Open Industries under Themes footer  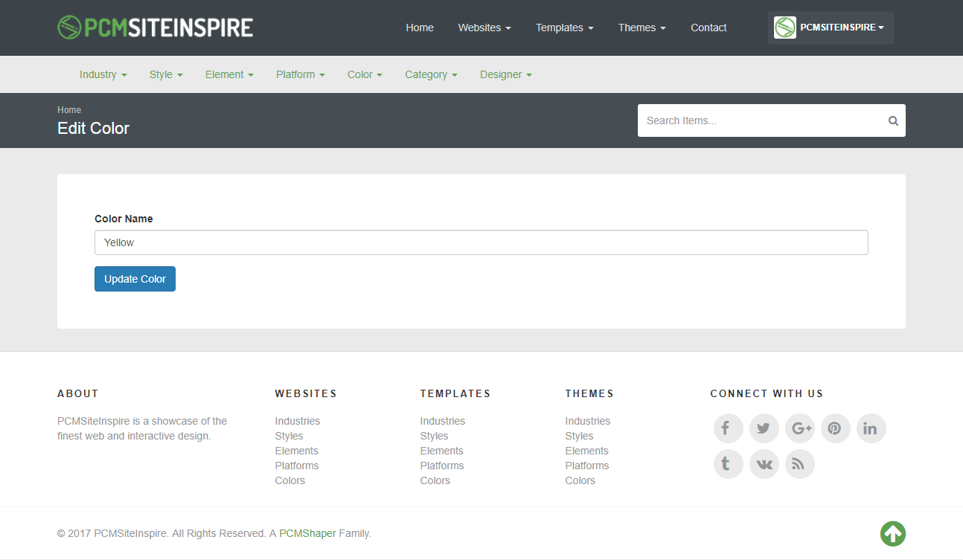[x=587, y=421]
